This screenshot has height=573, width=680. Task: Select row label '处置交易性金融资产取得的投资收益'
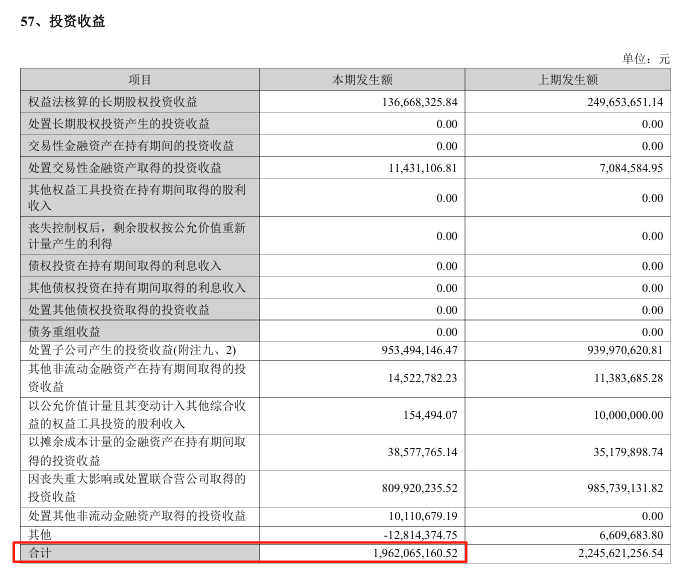point(125,168)
